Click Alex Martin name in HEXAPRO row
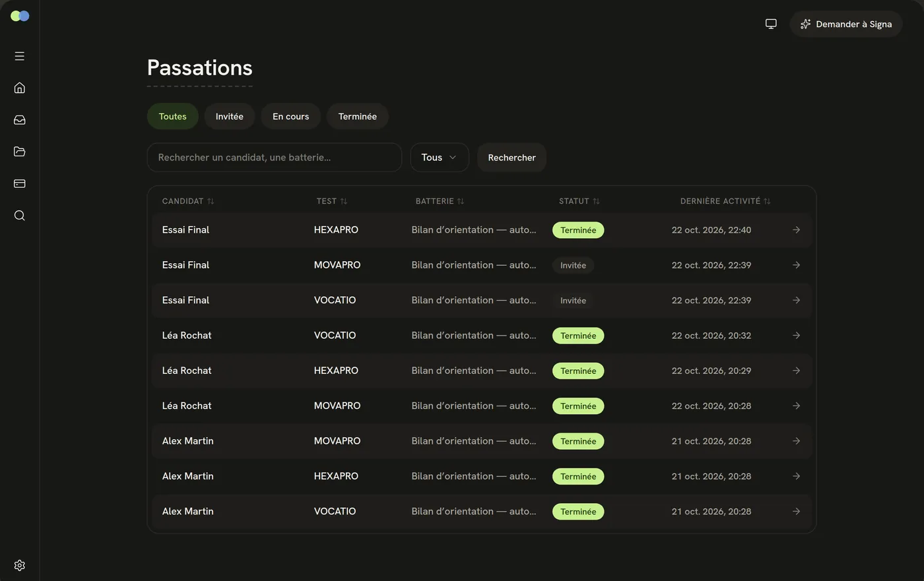The height and width of the screenshot is (581, 924). 188,476
